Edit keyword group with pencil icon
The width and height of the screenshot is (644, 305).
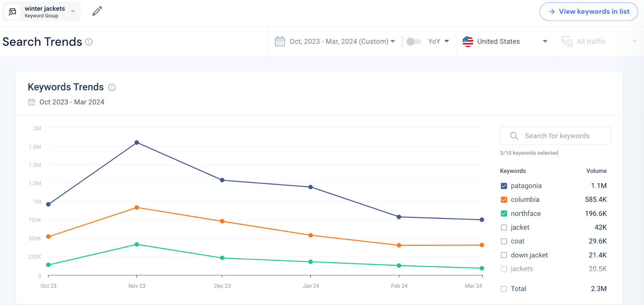click(97, 11)
